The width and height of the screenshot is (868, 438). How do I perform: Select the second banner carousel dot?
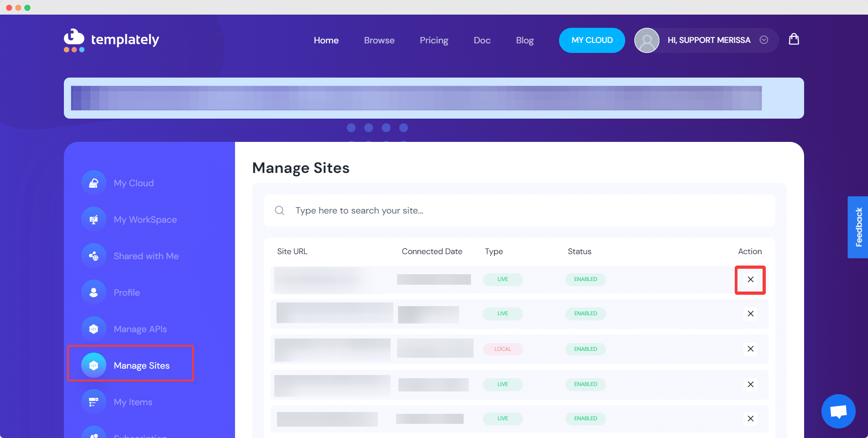(x=369, y=128)
